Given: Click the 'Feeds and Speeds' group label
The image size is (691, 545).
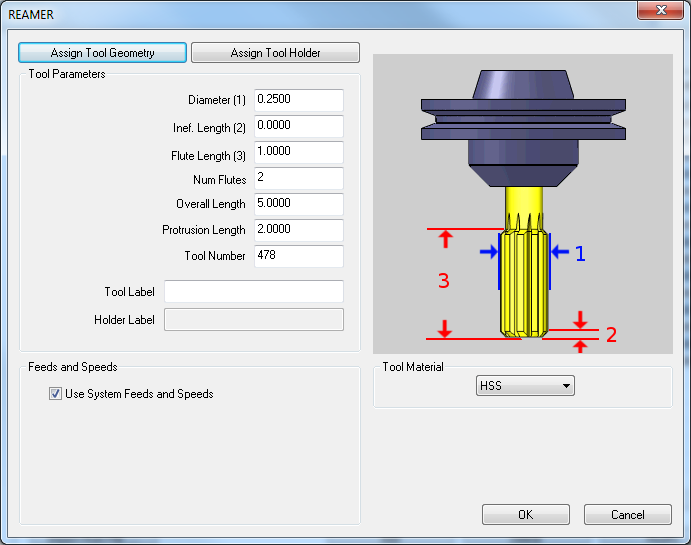Looking at the screenshot, I should click(x=73, y=367).
